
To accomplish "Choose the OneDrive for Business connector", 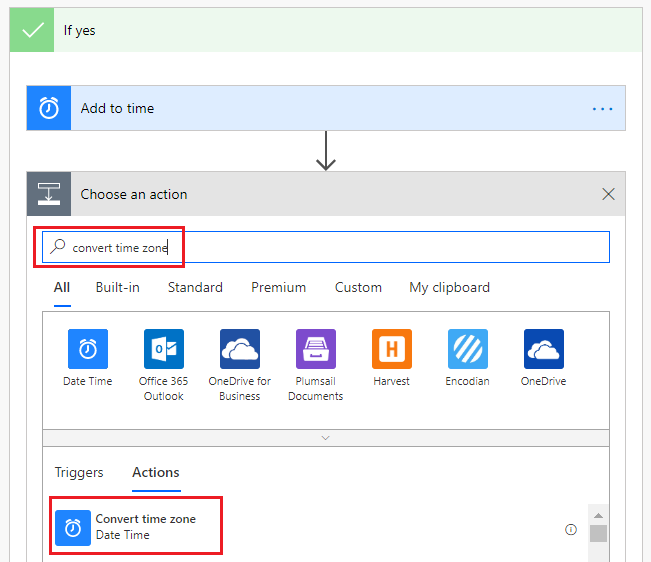I will click(x=240, y=349).
